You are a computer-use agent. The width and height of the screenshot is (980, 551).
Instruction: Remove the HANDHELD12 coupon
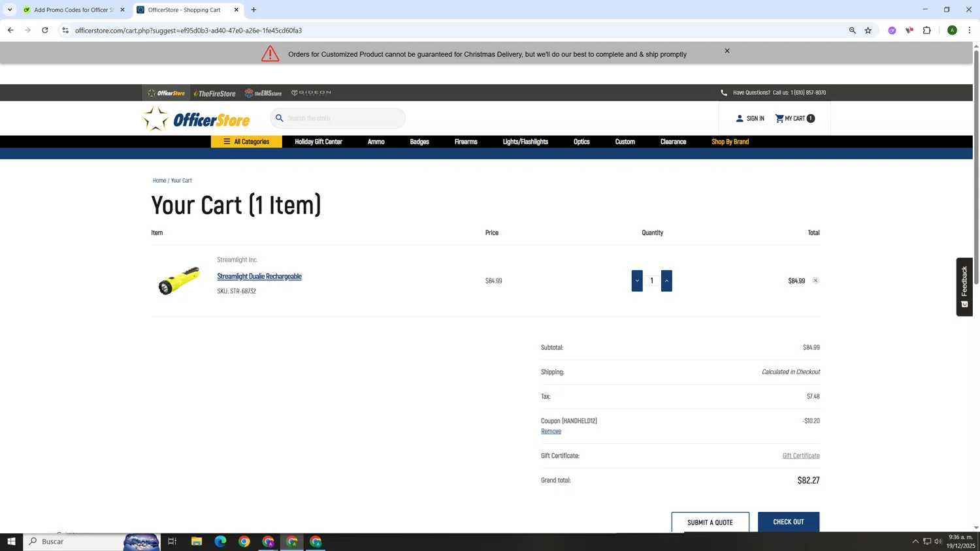pos(551,431)
